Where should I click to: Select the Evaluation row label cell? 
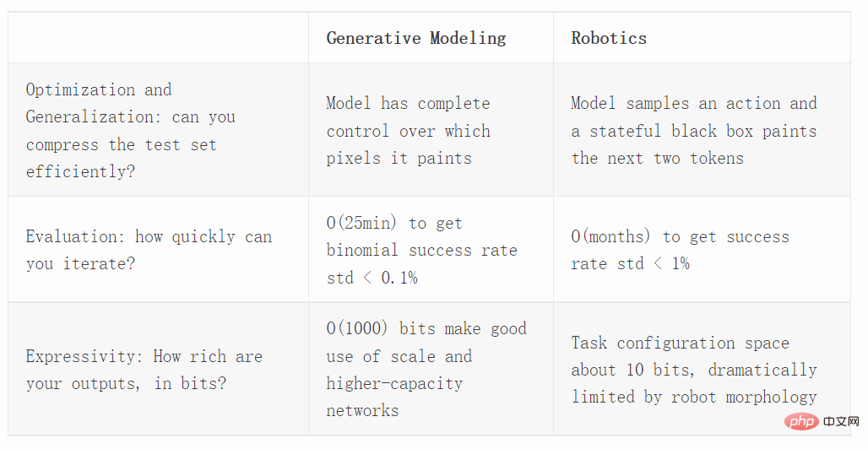coord(159,250)
